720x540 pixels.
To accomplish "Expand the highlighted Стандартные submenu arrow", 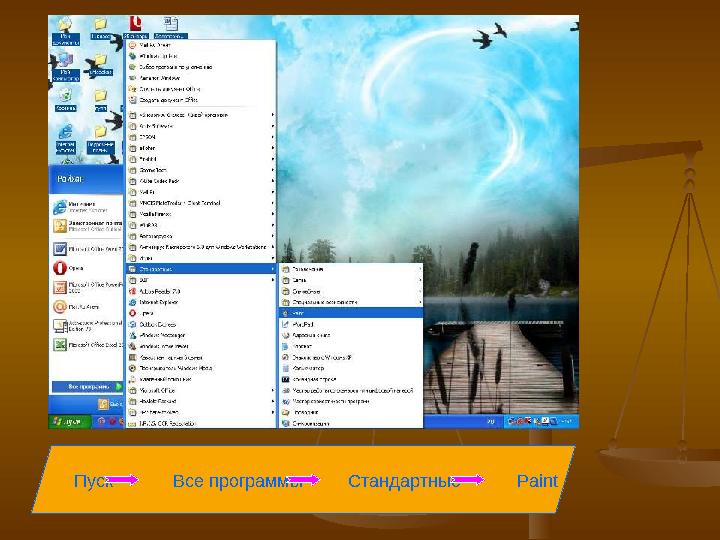I will pyautogui.click(x=273, y=269).
